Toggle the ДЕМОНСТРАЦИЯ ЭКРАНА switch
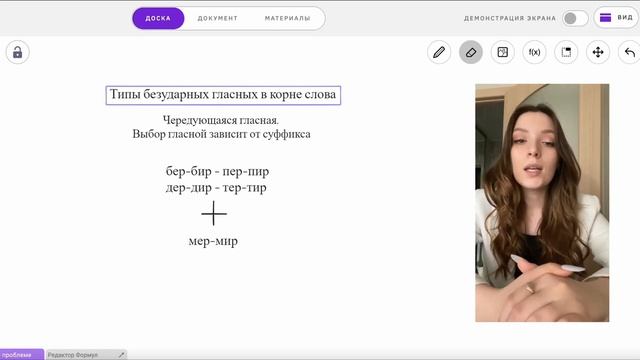The image size is (640, 360). click(x=575, y=18)
